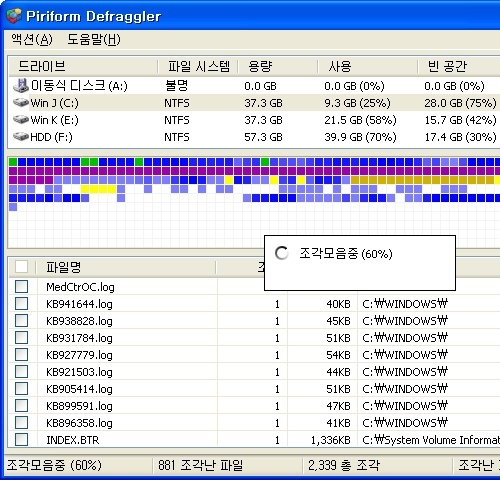Select the Win J (C:) drive name
Viewport: 500px width, 480px height.
(x=54, y=103)
